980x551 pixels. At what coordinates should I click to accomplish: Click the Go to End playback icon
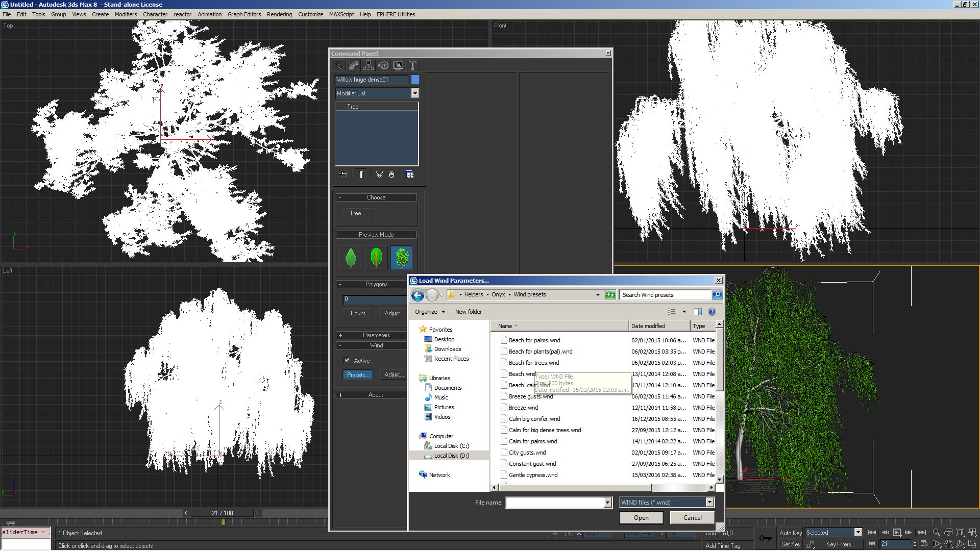tap(922, 533)
